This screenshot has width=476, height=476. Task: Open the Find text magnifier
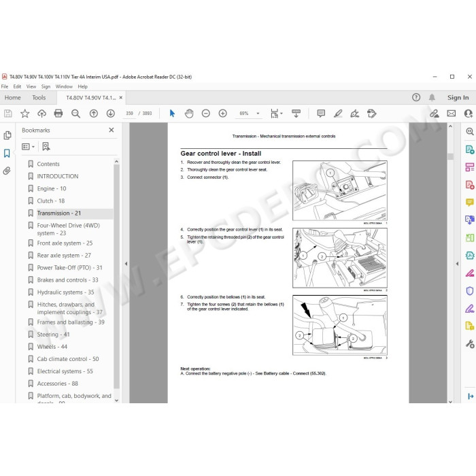75,114
